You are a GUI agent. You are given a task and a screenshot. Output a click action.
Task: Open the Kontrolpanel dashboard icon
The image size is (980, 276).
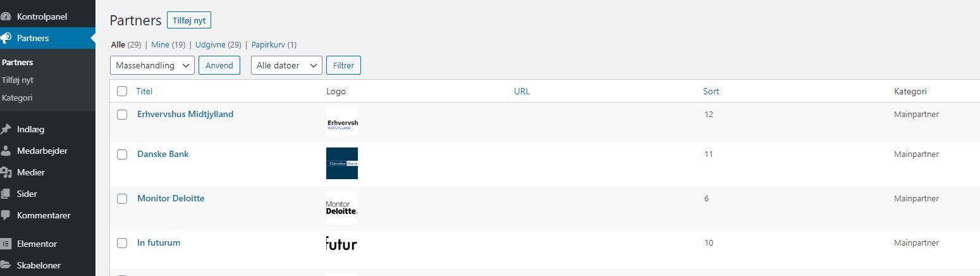6,17
